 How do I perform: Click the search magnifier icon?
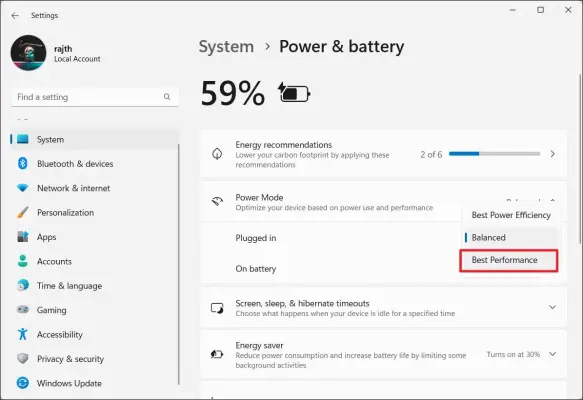[167, 97]
